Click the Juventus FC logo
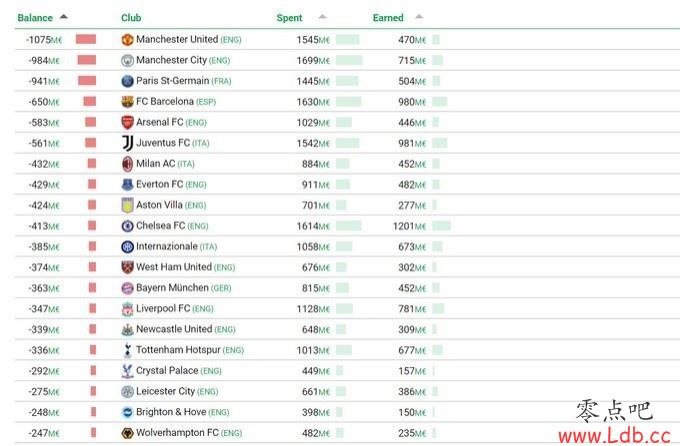680x446 pixels. [127, 143]
